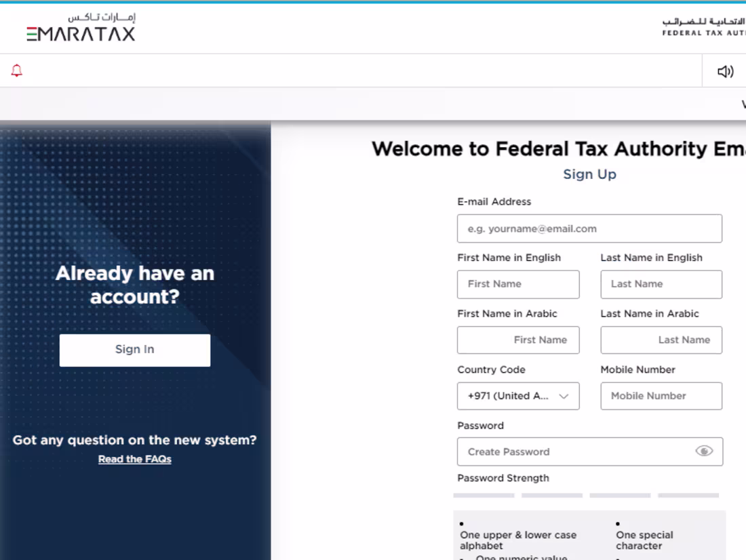Focus the Mobile Number field
This screenshot has width=746, height=560.
click(x=661, y=396)
